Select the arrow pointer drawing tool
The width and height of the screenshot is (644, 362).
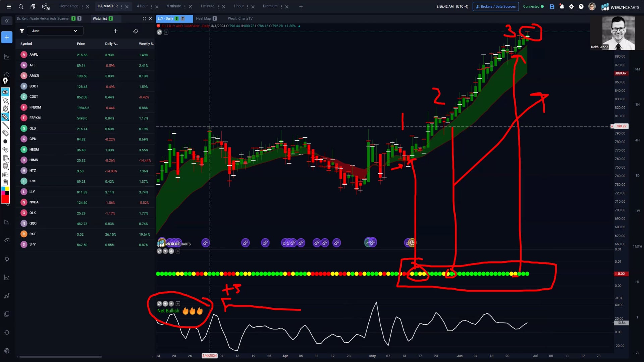pos(5,100)
